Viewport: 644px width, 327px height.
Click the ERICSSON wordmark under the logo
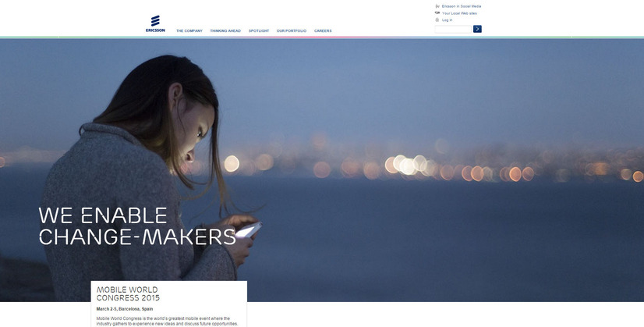pyautogui.click(x=155, y=30)
